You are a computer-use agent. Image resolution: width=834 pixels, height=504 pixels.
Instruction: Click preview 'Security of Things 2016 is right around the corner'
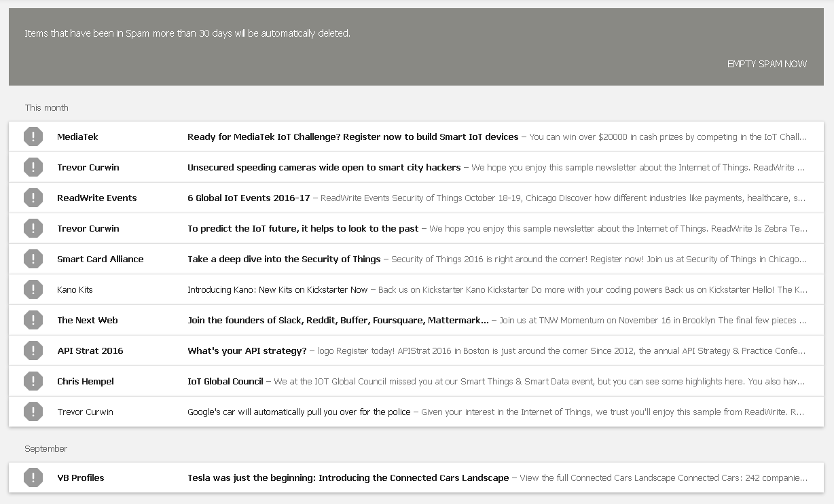coord(600,259)
